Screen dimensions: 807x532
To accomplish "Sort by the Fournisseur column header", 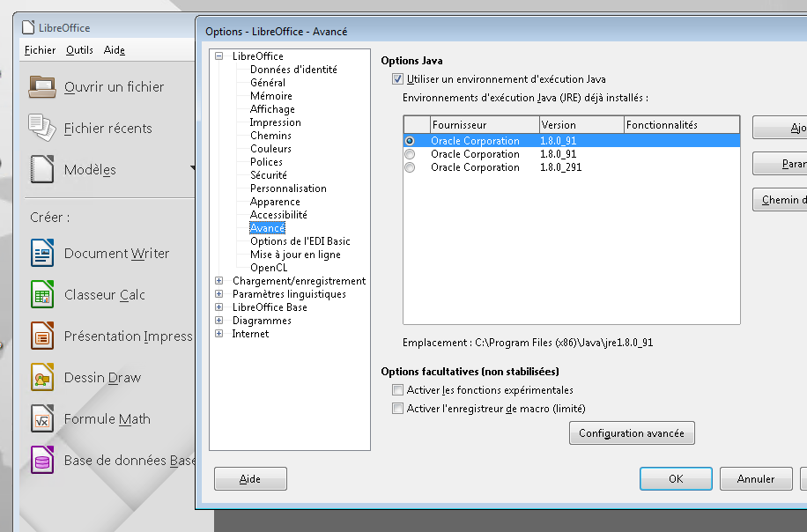I will tap(485, 125).
